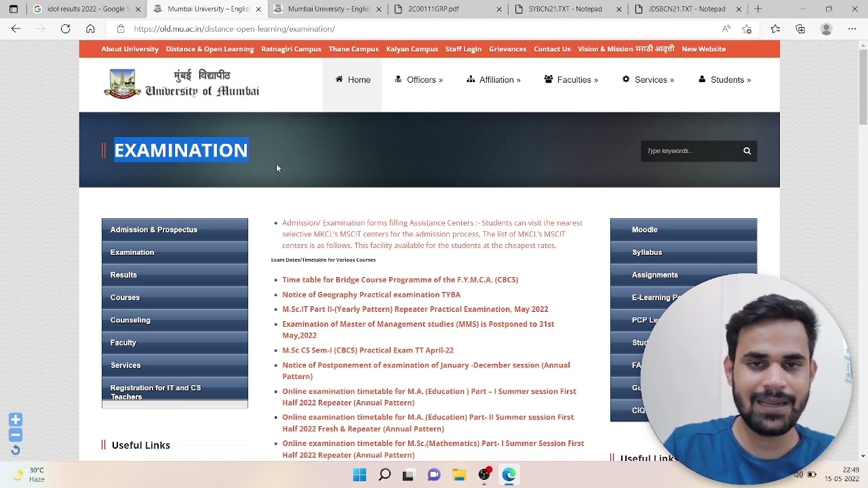Image resolution: width=868 pixels, height=488 pixels.
Task: Click the search magnifier icon in the keyword box
Action: (x=747, y=150)
